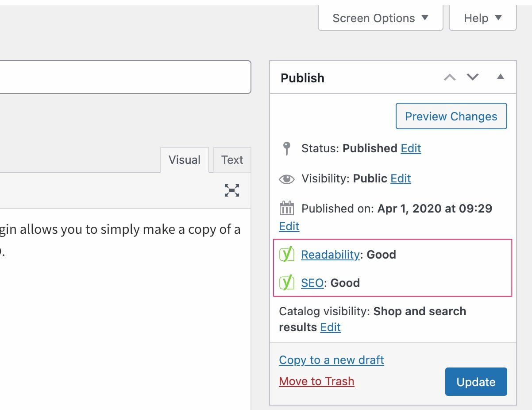Viewport: 532px width, 410px height.
Task: Collapse the Publish panel with triangle toggle
Action: (501, 77)
